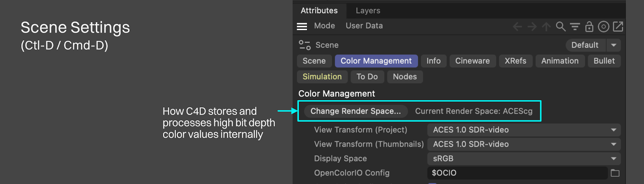Click the forward navigation arrow
The image size is (644, 184).
click(x=532, y=27)
